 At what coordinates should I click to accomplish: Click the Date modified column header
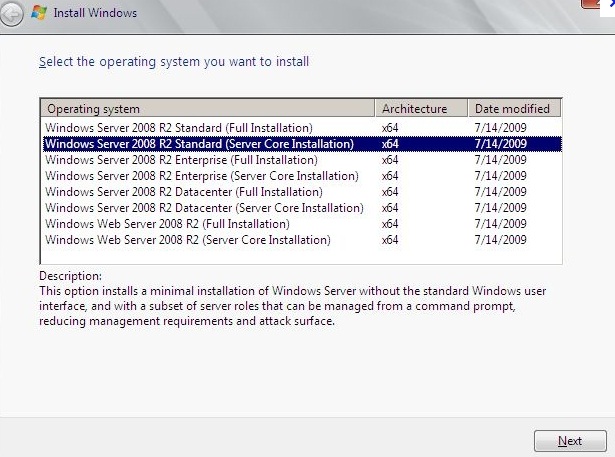(x=514, y=108)
